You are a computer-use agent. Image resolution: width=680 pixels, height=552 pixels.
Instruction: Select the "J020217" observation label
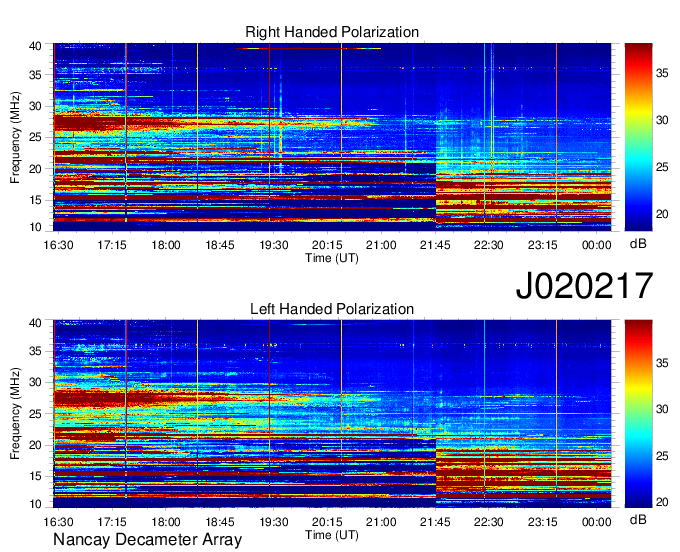(x=584, y=286)
